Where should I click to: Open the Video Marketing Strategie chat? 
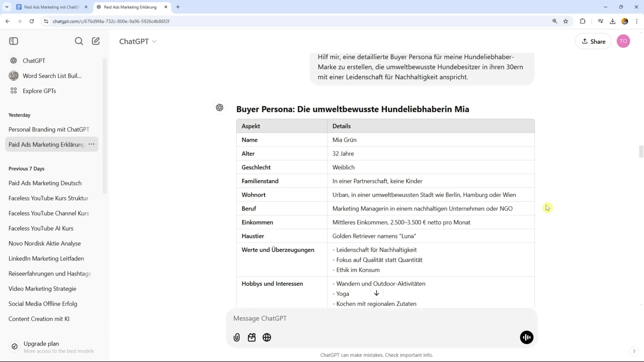coord(52,289)
